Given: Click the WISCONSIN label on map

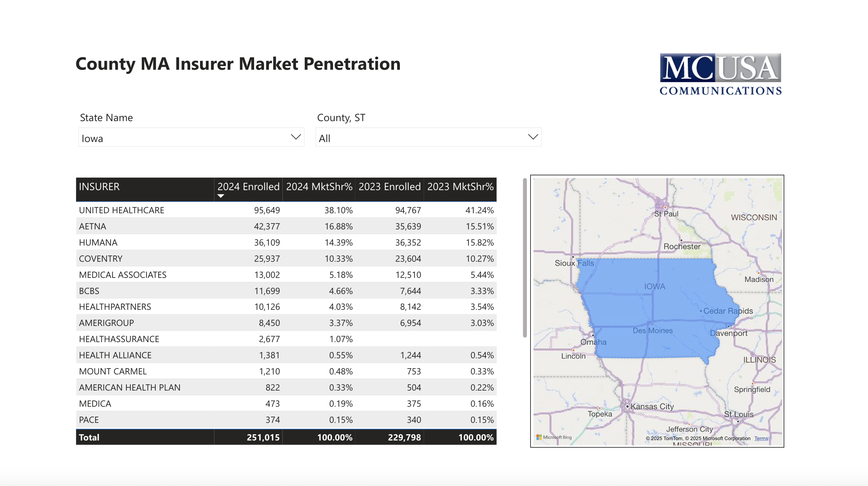Looking at the screenshot, I should (x=754, y=217).
